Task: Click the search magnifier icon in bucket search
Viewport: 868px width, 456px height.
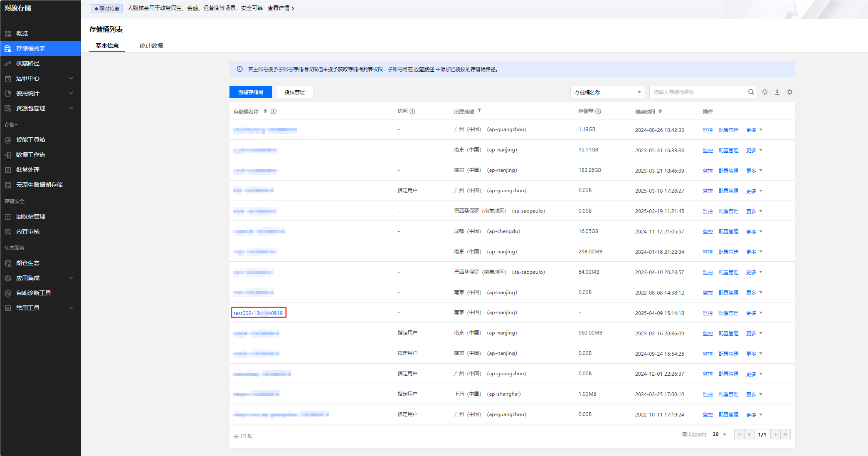Action: pyautogui.click(x=751, y=92)
